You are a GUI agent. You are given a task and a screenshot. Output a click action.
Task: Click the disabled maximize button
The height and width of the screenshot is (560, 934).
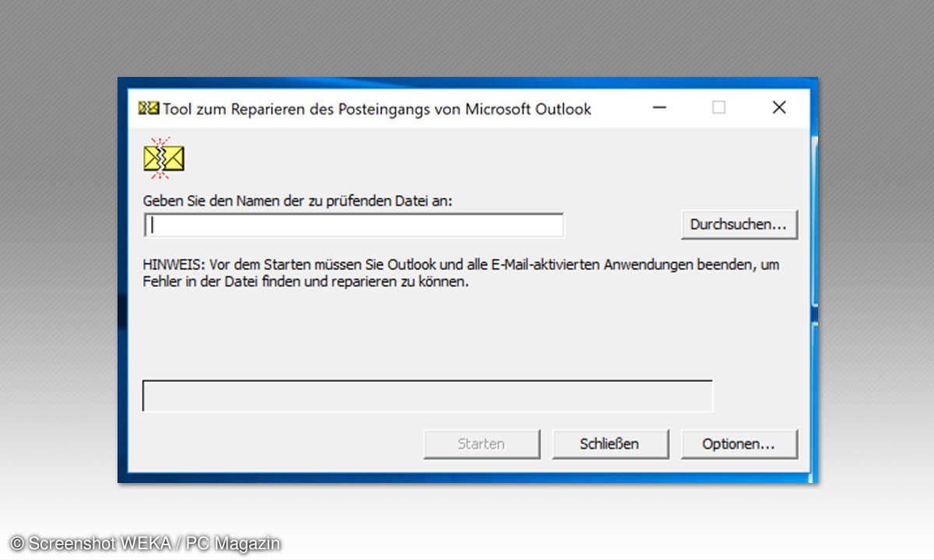pos(718,108)
